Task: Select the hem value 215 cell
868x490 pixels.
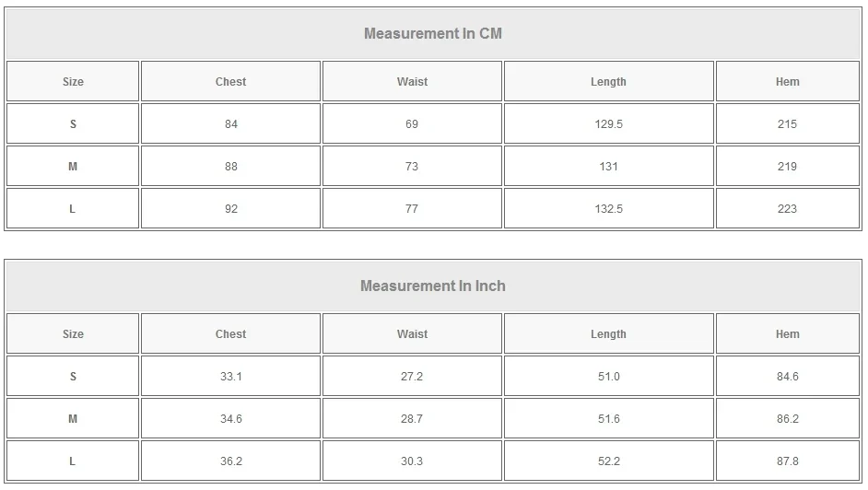Action: pos(787,124)
